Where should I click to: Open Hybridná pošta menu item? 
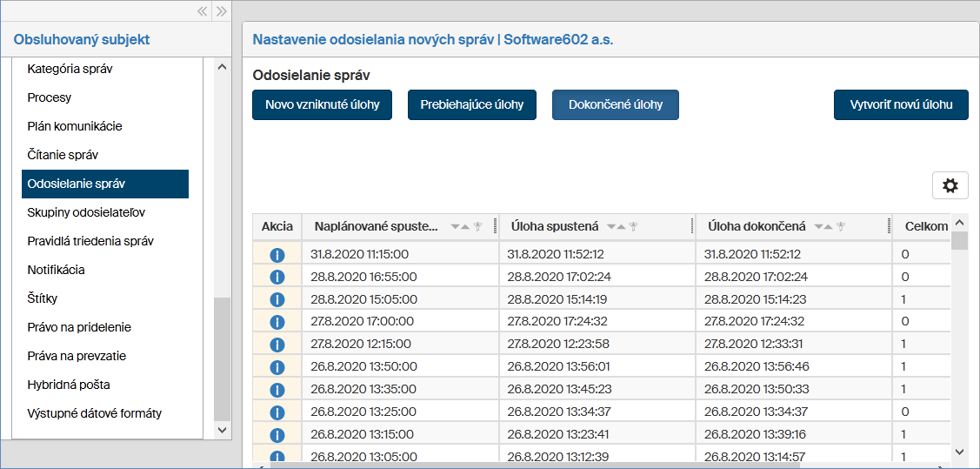coord(69,385)
